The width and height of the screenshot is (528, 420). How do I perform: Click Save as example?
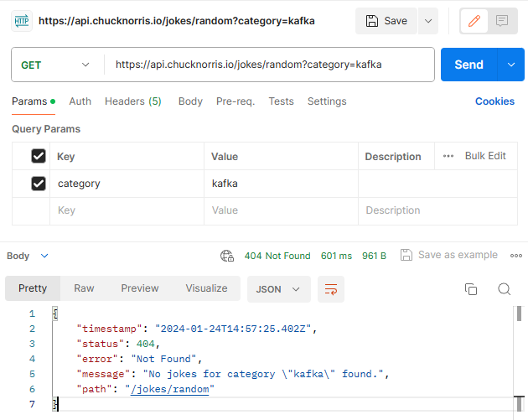pos(449,255)
